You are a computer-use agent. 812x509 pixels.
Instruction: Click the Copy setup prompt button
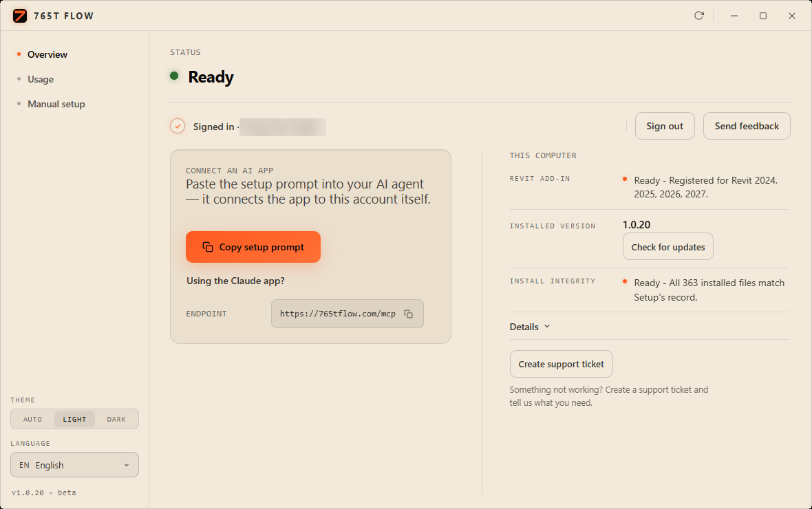253,247
